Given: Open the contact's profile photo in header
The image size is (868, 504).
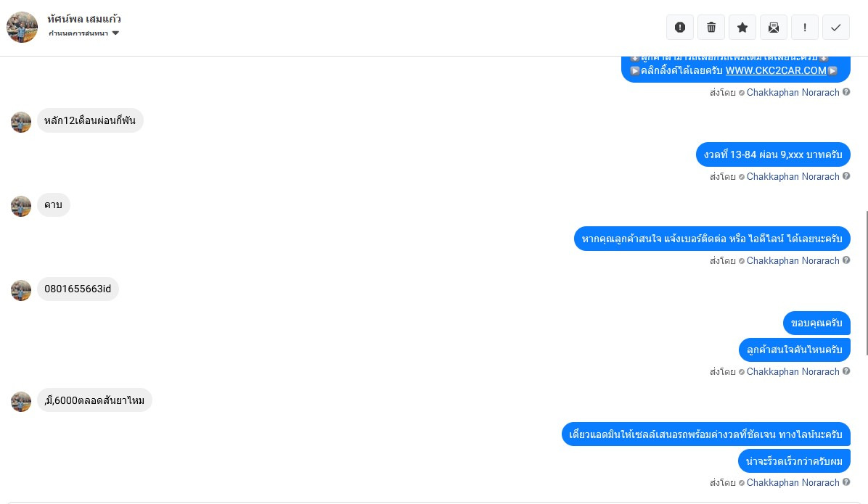Looking at the screenshot, I should pos(22,27).
